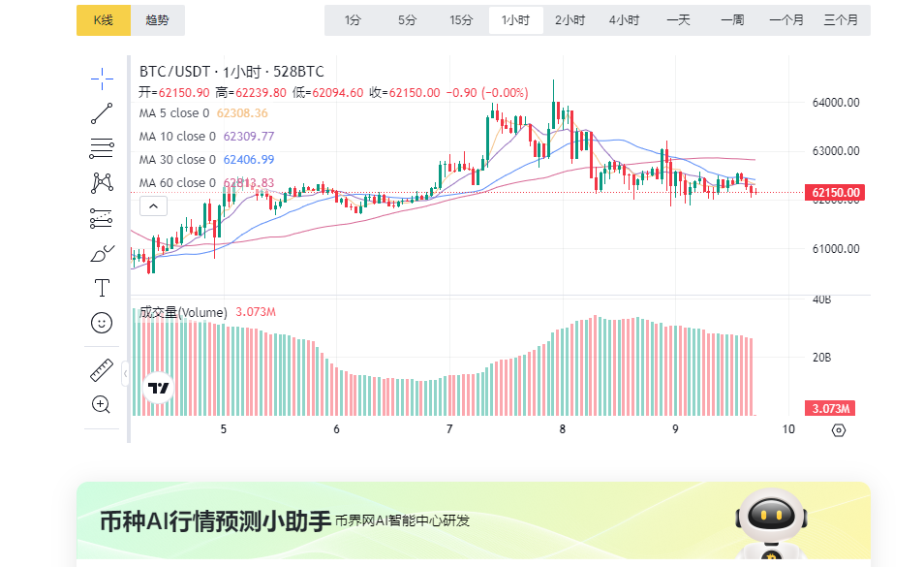This screenshot has width=924, height=567.
Task: Switch to the K线 chart tab
Action: (103, 20)
